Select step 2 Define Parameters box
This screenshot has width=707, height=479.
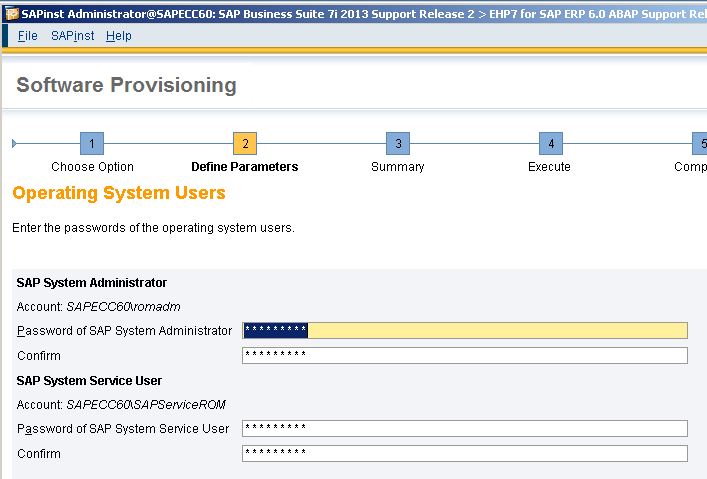245,143
